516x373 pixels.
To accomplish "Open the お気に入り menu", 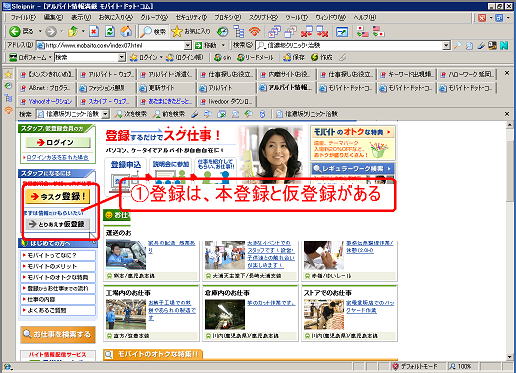I will (x=115, y=17).
